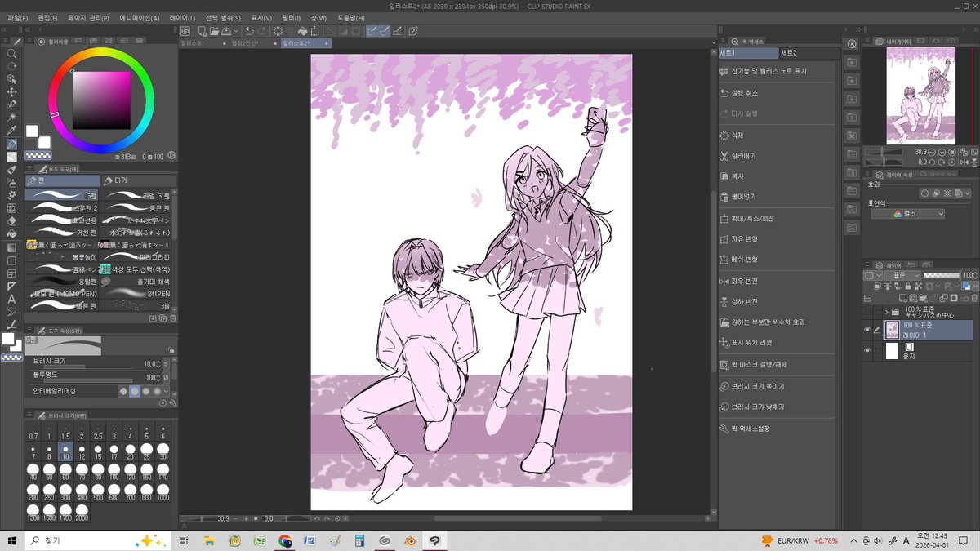Click the color wheel saturation square
Viewport: 980px width, 551px height.
pyautogui.click(x=101, y=100)
